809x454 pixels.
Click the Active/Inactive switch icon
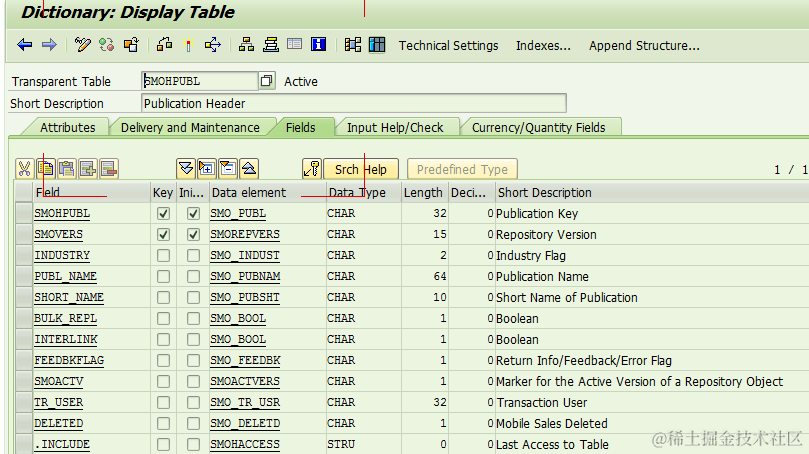[x=107, y=45]
